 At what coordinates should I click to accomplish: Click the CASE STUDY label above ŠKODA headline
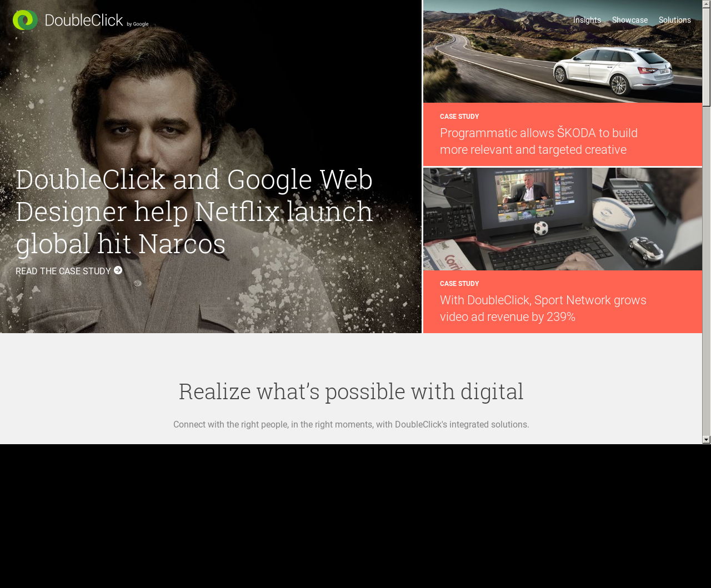click(459, 117)
